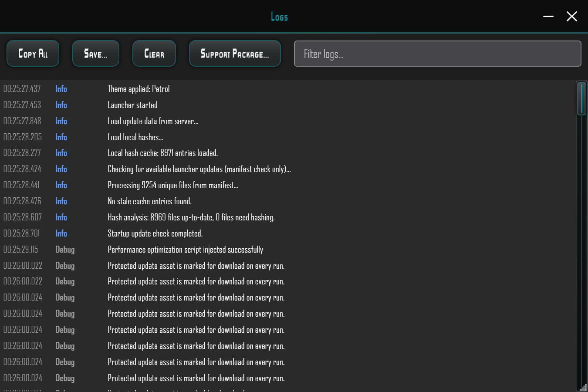Click timestamp 00:25:28.205
The image size is (588, 392).
click(x=23, y=137)
